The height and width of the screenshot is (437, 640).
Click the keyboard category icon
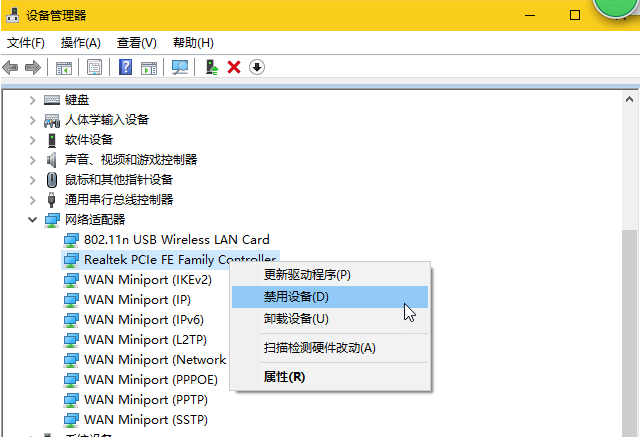pyautogui.click(x=52, y=100)
